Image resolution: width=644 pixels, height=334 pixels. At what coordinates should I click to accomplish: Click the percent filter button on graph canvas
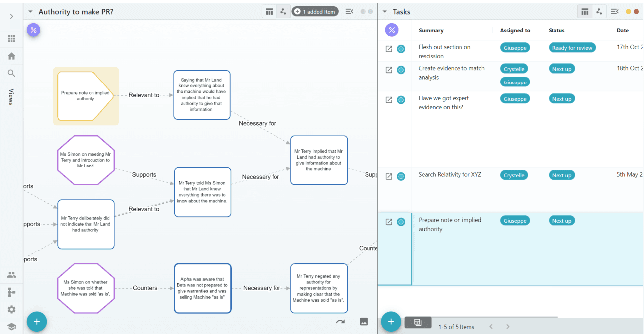click(33, 30)
